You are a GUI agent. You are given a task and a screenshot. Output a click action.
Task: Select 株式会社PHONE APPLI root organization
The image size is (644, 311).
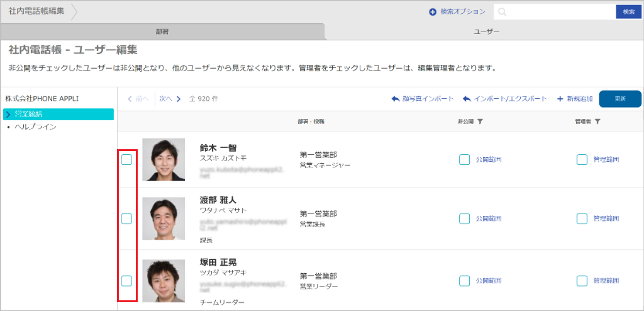pyautogui.click(x=42, y=99)
